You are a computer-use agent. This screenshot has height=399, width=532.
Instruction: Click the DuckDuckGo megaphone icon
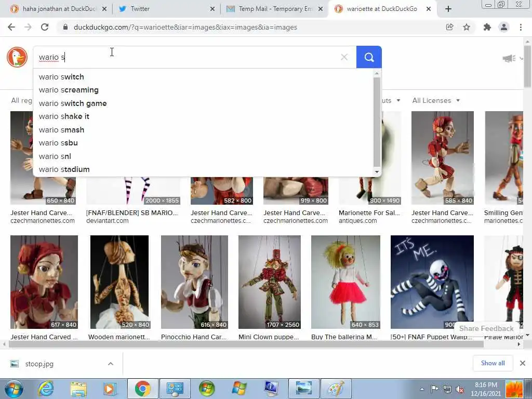click(x=509, y=58)
